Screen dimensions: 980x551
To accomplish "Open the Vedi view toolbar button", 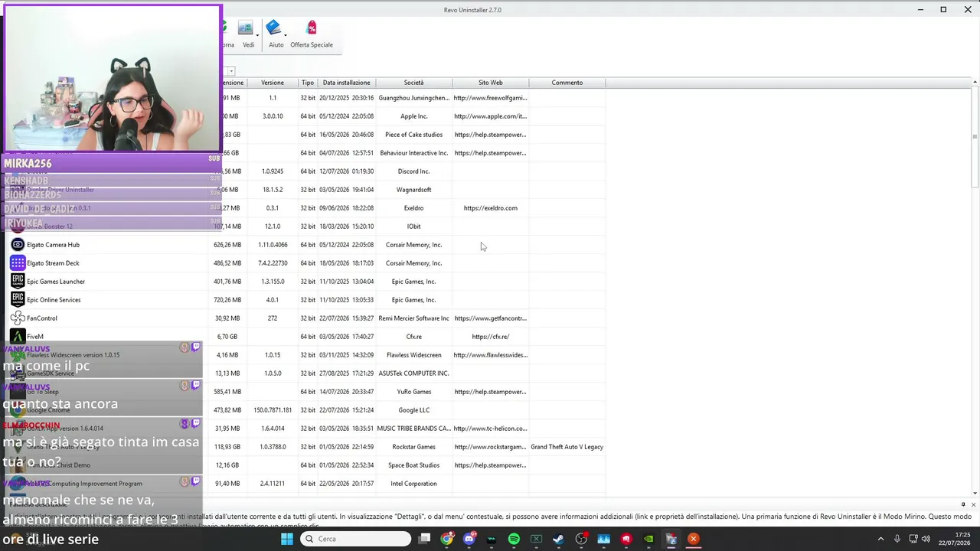I will click(x=247, y=34).
